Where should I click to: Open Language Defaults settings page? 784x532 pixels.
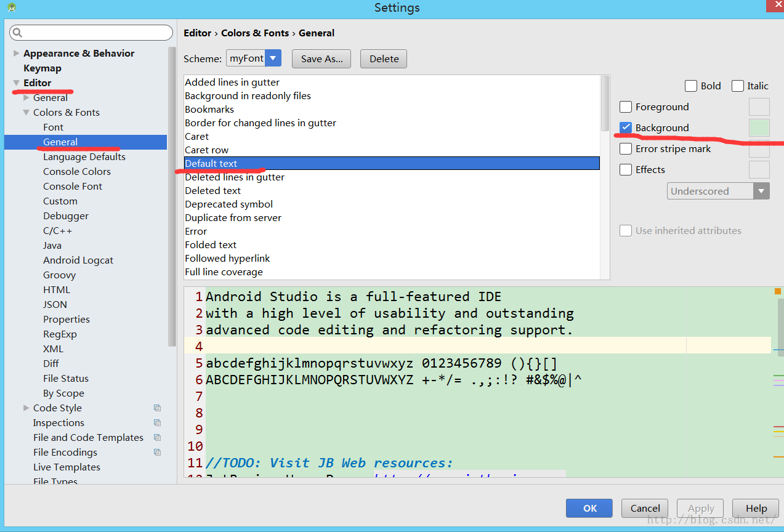[x=84, y=157]
